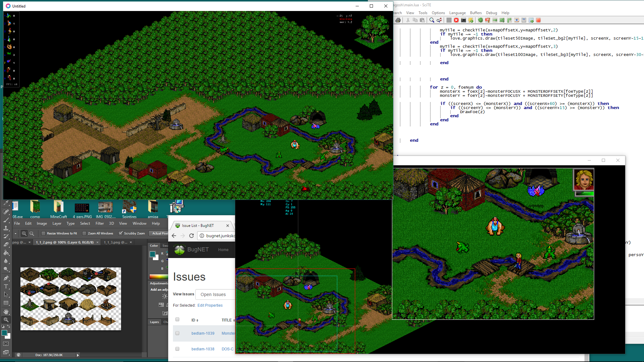The width and height of the screenshot is (644, 362).
Task: Select the Eyedropper tool in Photoshop
Action: click(6, 203)
